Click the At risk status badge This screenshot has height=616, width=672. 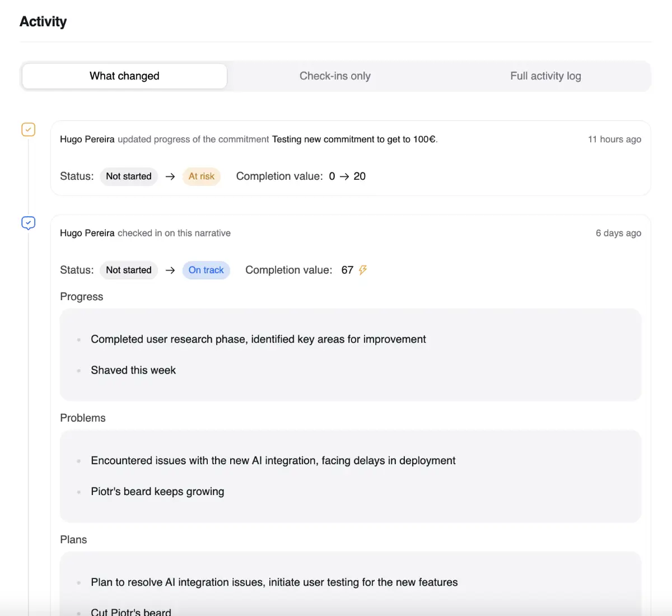[x=202, y=176]
